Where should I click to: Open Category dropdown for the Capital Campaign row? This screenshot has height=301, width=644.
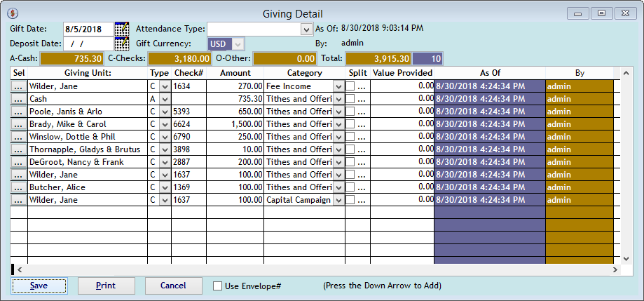(338, 200)
